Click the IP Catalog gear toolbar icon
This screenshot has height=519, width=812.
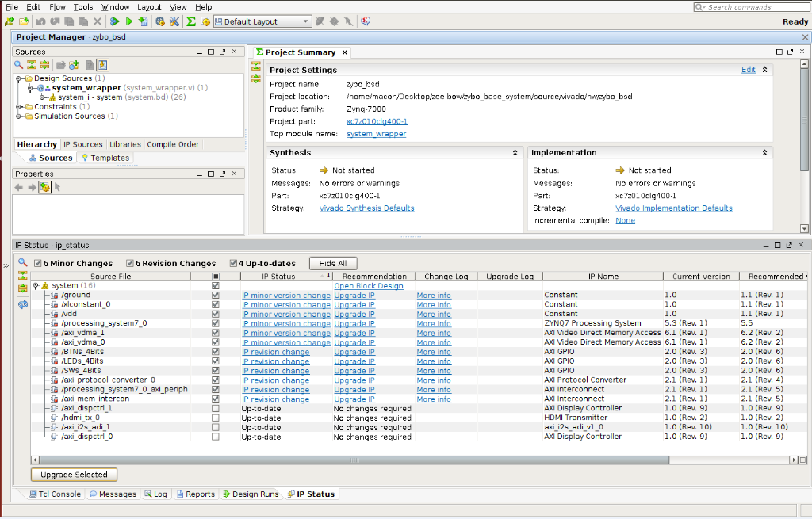(205, 21)
